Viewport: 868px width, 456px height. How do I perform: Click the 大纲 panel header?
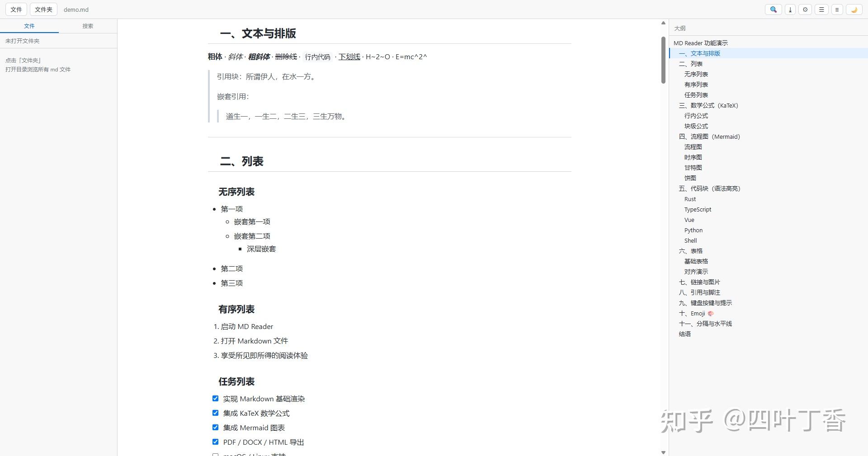(x=680, y=28)
